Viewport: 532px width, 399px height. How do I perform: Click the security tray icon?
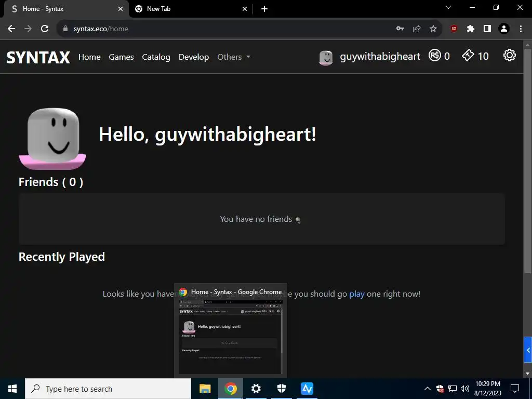440,389
